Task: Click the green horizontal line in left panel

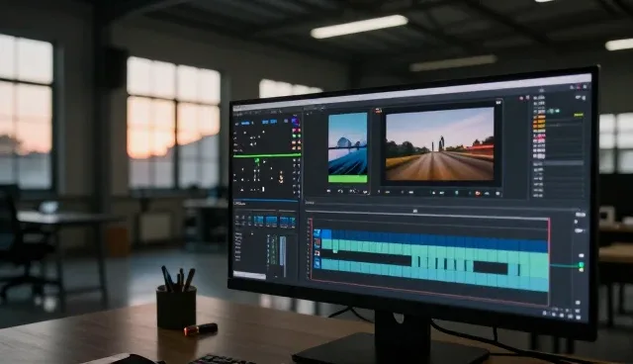Action: pos(267,155)
